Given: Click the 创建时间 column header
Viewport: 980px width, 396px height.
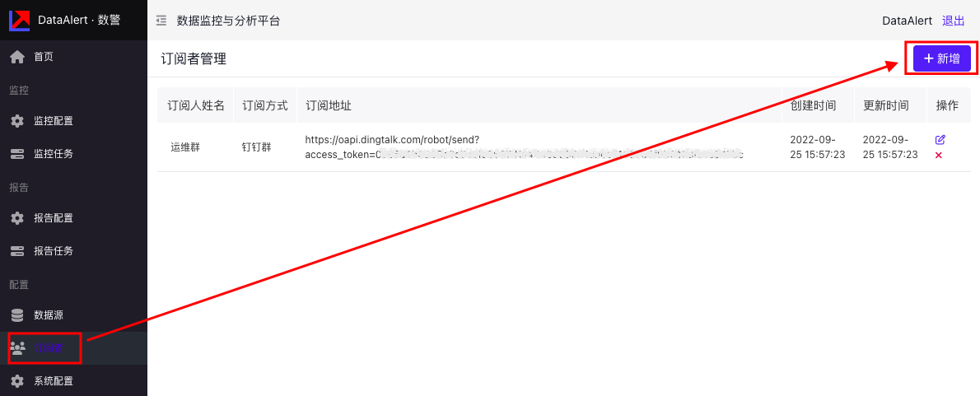Looking at the screenshot, I should point(813,105).
